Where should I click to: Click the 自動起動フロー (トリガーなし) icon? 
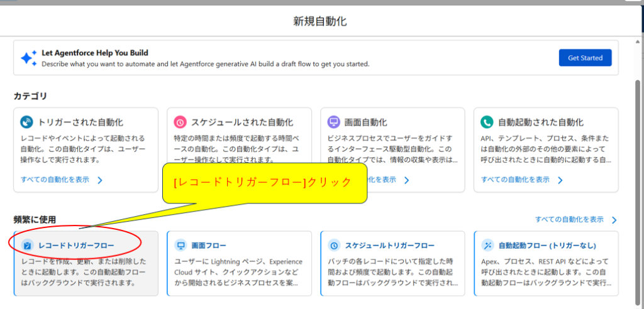[488, 245]
